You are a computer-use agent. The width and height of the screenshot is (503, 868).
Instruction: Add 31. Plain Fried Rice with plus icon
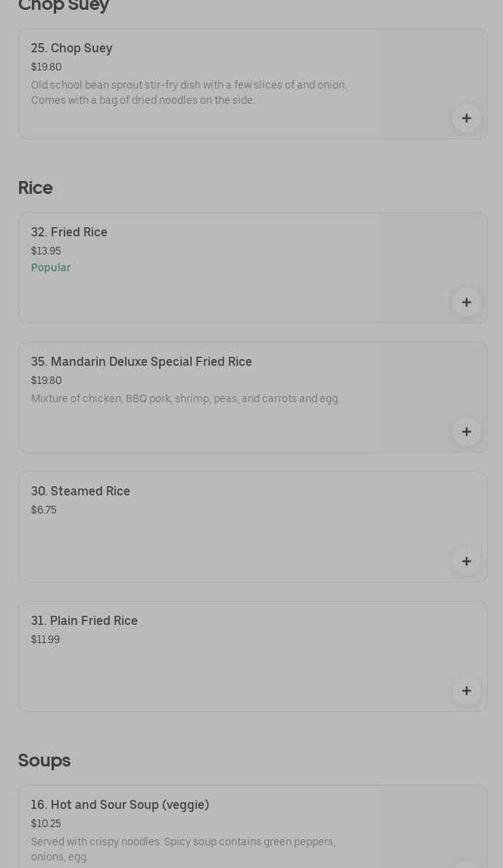pyautogui.click(x=466, y=691)
